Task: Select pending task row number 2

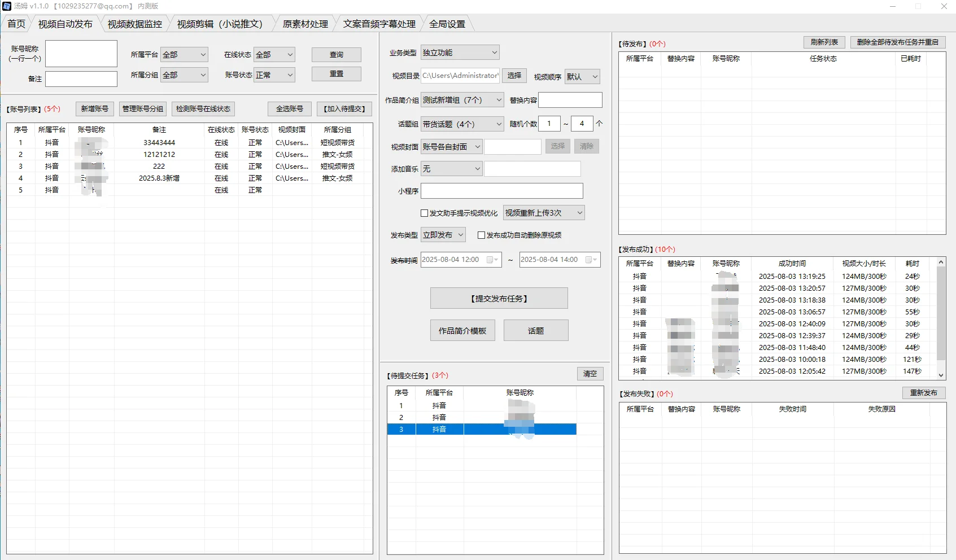Action: 482,418
